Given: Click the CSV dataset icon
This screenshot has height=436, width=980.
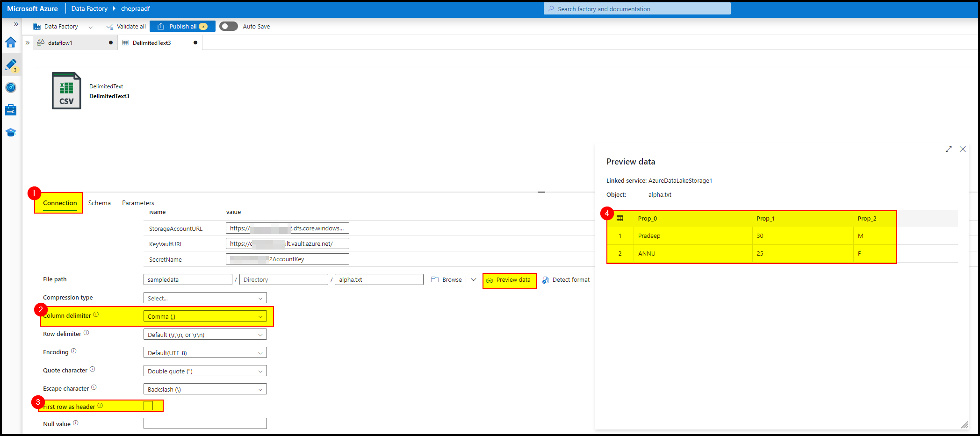Looking at the screenshot, I should [x=66, y=91].
